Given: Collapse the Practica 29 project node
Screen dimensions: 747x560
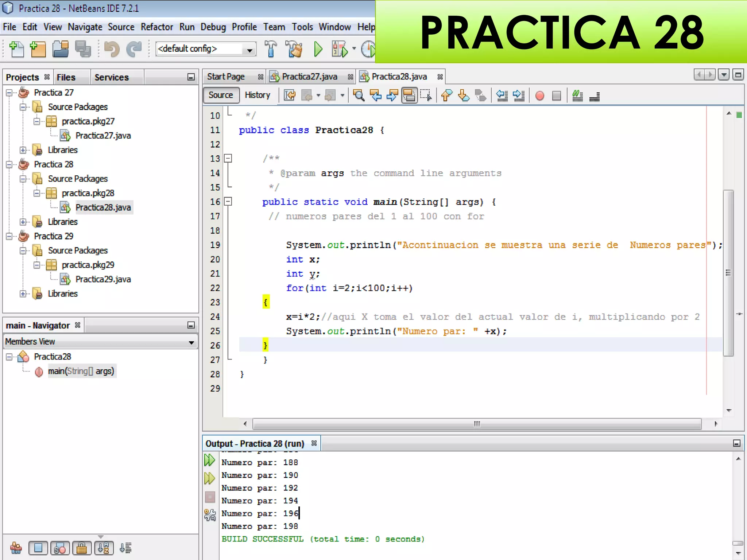Looking at the screenshot, I should pos(9,236).
